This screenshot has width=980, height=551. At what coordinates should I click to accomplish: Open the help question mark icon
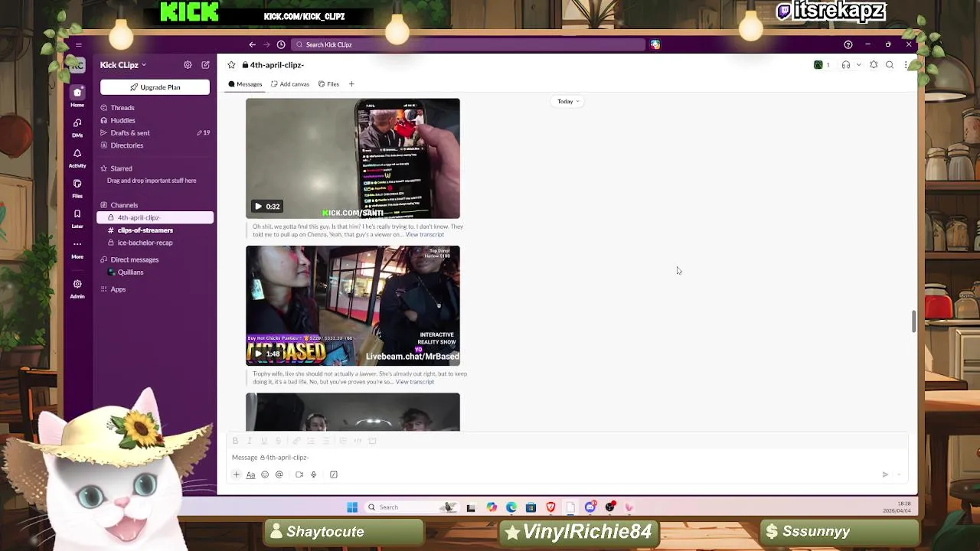tap(848, 44)
